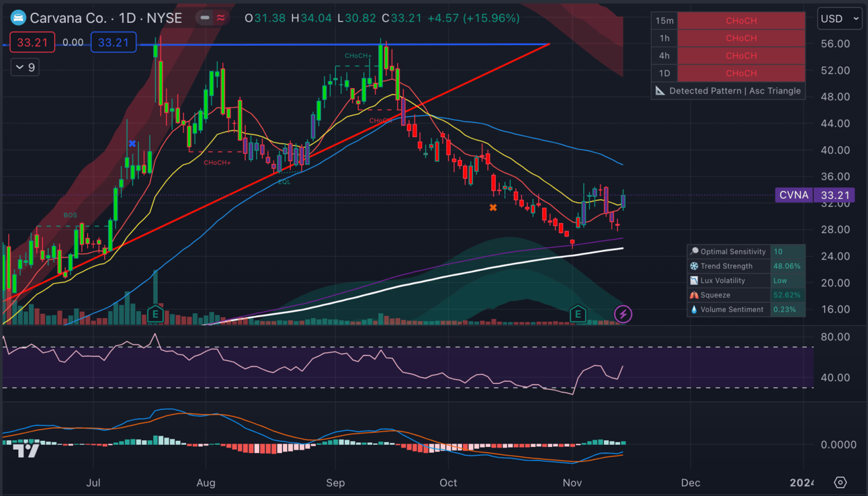Open the July earnings "E" marker

click(155, 314)
